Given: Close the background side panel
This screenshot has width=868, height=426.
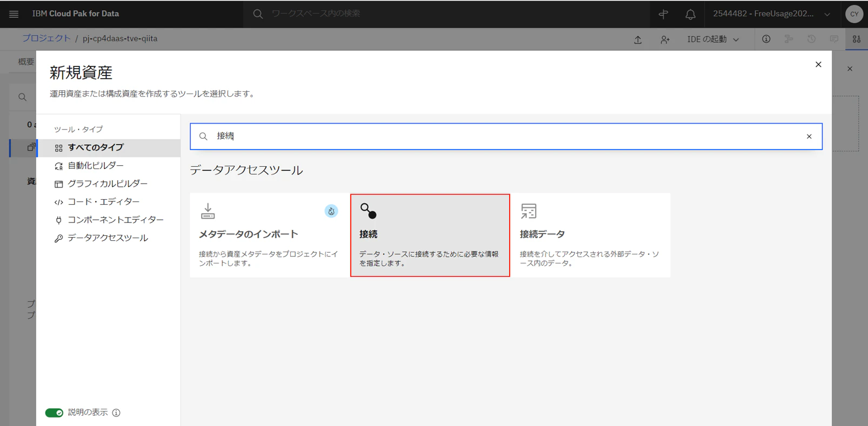Looking at the screenshot, I should point(850,69).
